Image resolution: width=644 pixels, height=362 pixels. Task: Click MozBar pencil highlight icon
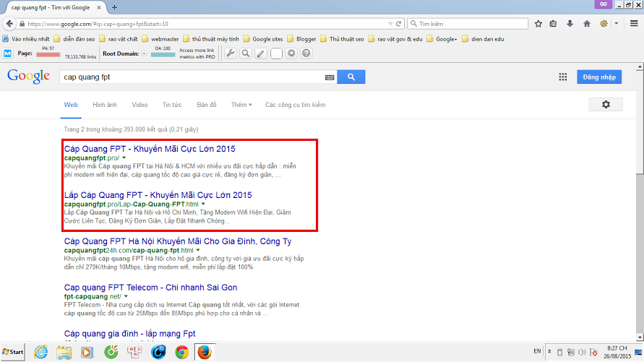click(261, 53)
